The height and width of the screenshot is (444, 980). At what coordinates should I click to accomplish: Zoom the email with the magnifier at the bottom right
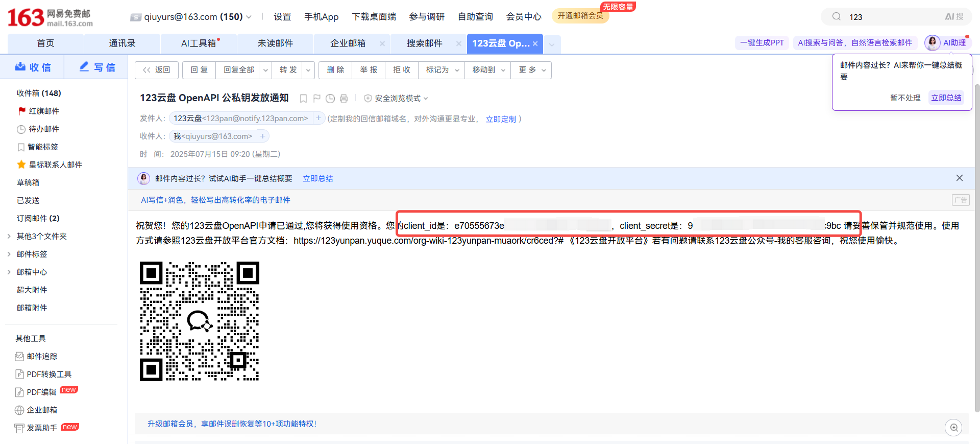coord(953,428)
